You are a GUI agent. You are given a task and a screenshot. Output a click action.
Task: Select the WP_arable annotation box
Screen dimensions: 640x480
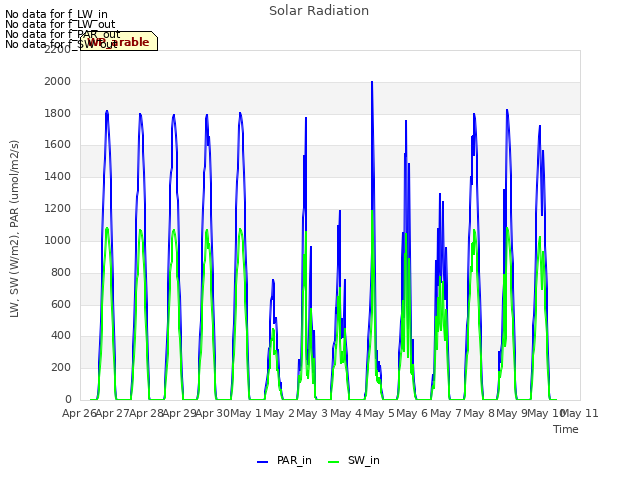(119, 41)
